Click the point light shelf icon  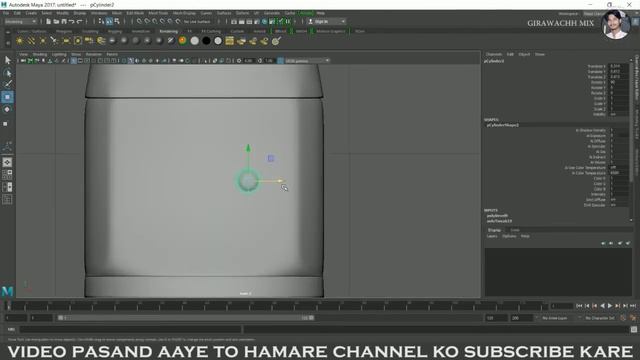coord(42,41)
